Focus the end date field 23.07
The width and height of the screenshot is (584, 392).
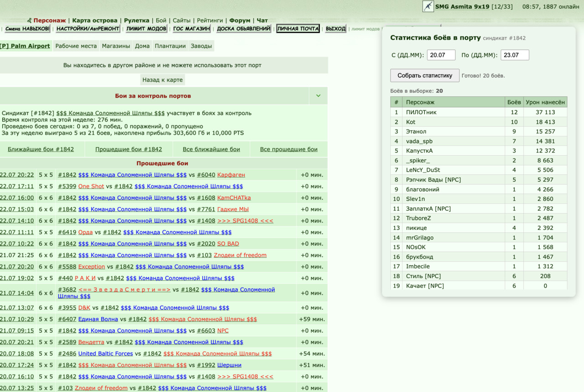click(x=515, y=55)
